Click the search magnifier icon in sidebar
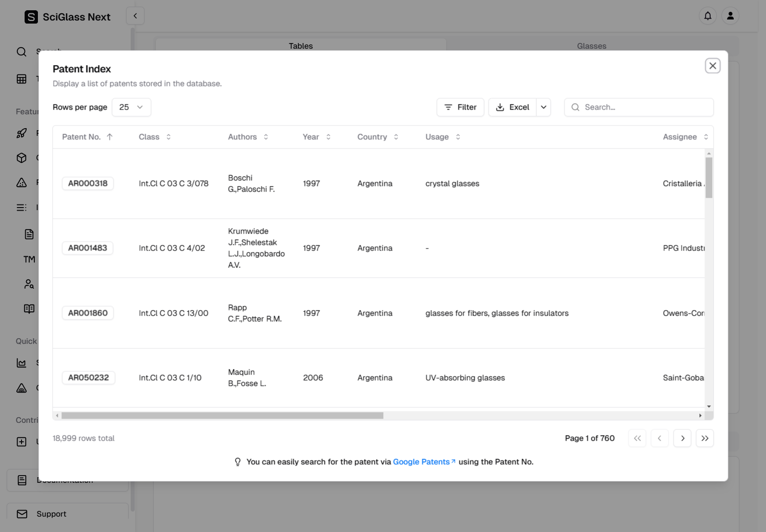This screenshot has height=532, width=766. pos(22,52)
